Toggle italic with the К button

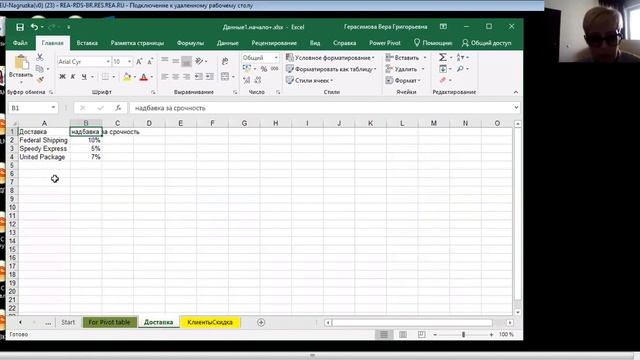pos(73,77)
